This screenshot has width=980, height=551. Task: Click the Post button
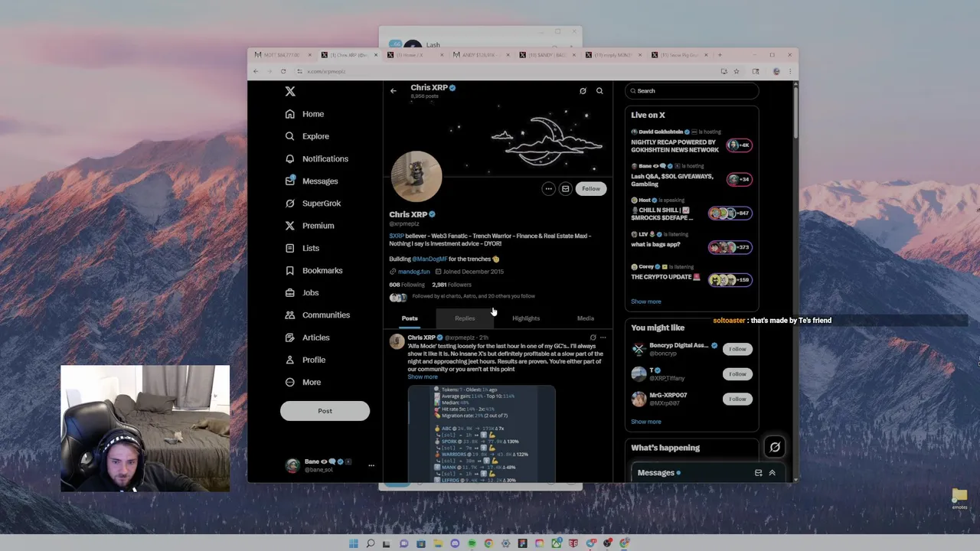[x=325, y=411]
